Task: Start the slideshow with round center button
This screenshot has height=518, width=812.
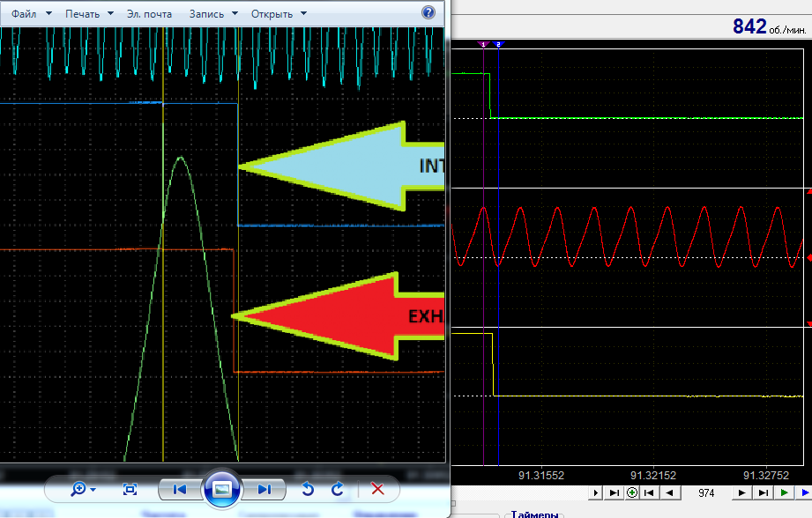Action: tap(221, 489)
